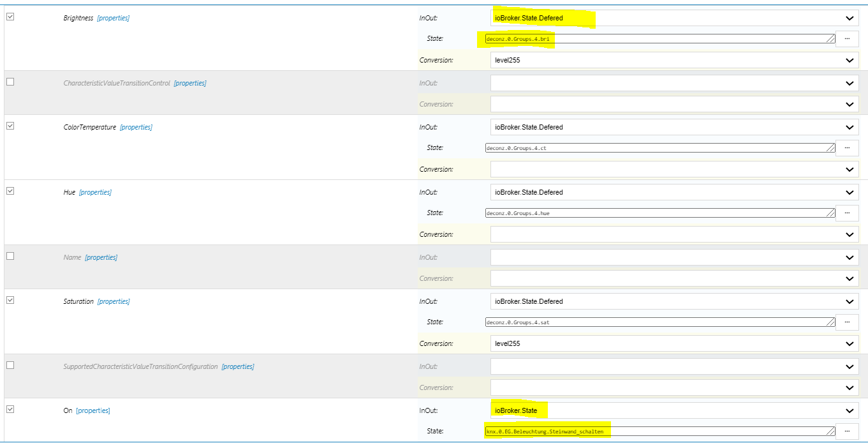The image size is (868, 443).
Task: Open the Saturation Conversion dropdown
Action: point(675,343)
